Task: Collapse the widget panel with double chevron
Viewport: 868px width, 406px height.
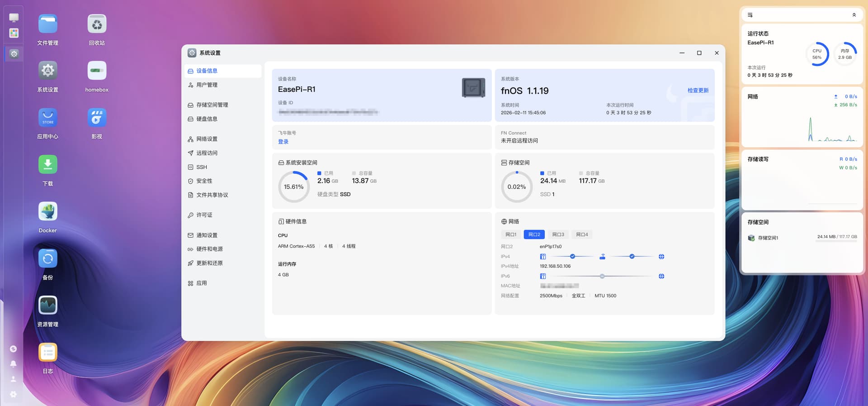Action: (854, 15)
